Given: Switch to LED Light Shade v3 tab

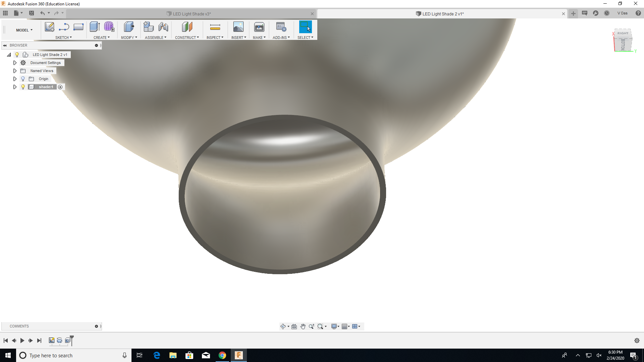Looking at the screenshot, I should pos(191,14).
